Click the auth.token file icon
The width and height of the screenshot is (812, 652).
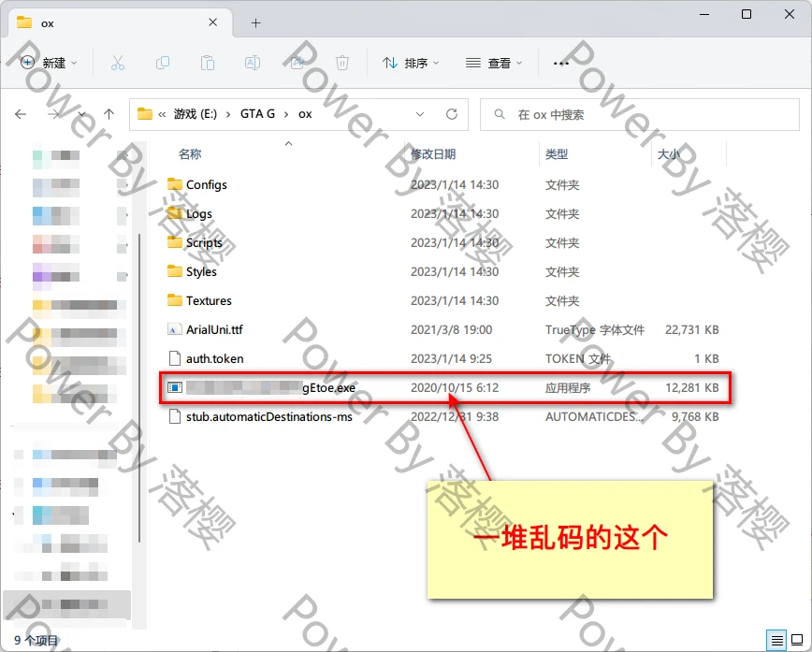click(x=175, y=358)
